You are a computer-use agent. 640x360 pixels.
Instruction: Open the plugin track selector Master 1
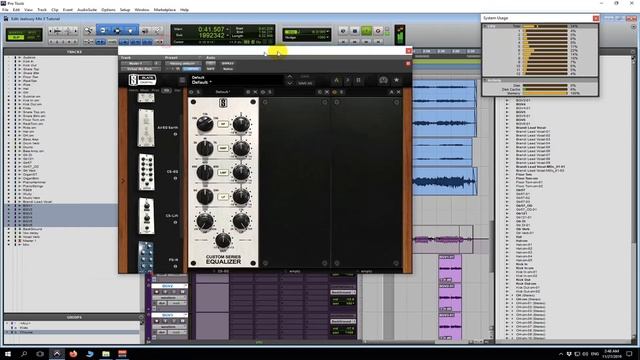click(x=136, y=63)
